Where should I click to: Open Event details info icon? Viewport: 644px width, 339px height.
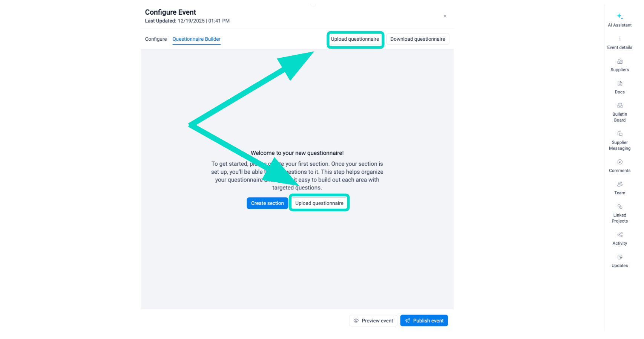(x=619, y=39)
